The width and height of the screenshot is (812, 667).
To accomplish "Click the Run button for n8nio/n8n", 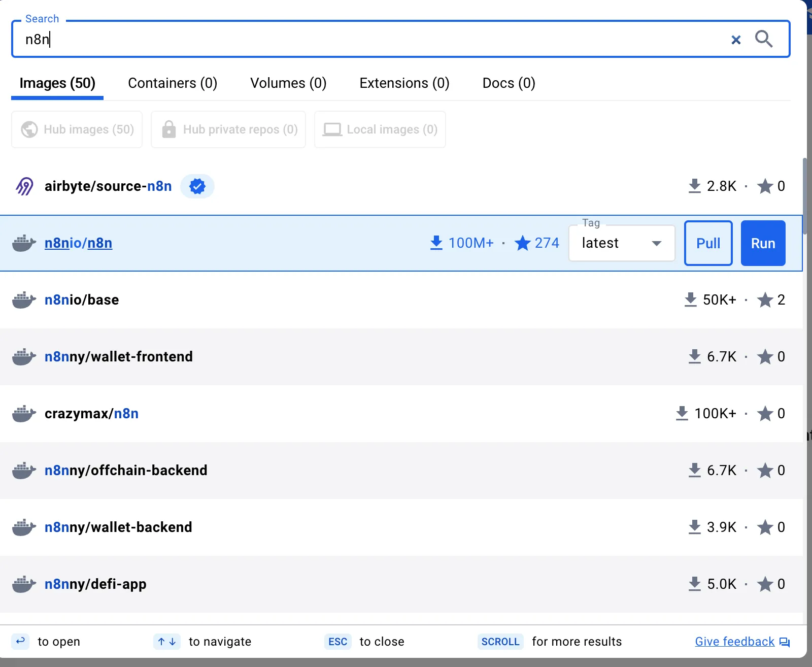I will [763, 243].
